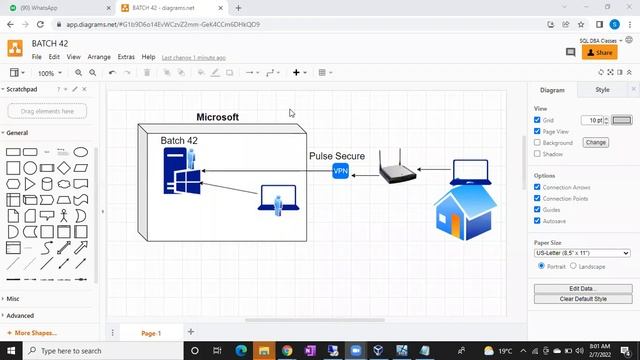Toggle the Connection Points checkbox
Image resolution: width=640 pixels, height=360 pixels.
pos(537,198)
